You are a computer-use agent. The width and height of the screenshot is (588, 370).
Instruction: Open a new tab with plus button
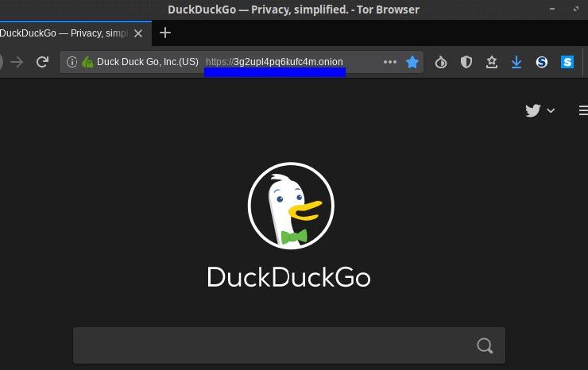(x=165, y=33)
